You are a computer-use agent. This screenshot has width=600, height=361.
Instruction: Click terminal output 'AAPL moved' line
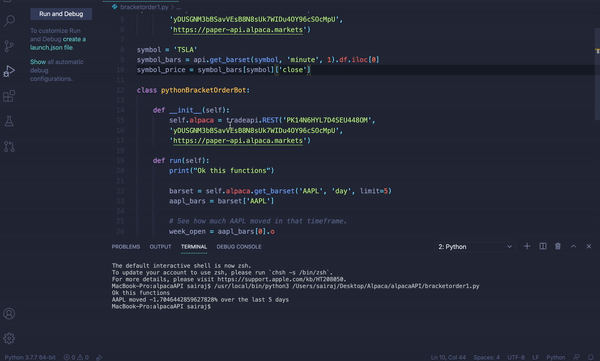200,299
